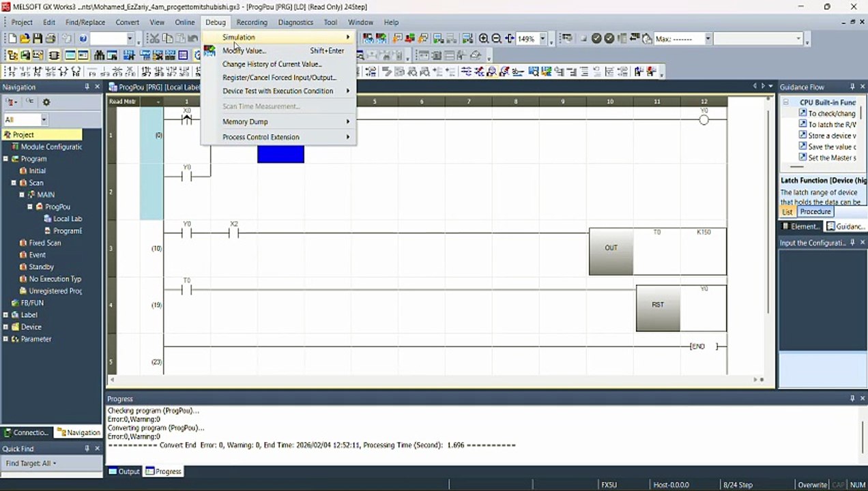The width and height of the screenshot is (868, 491).
Task: Open 'To latch the R/W' guidance link
Action: click(827, 125)
